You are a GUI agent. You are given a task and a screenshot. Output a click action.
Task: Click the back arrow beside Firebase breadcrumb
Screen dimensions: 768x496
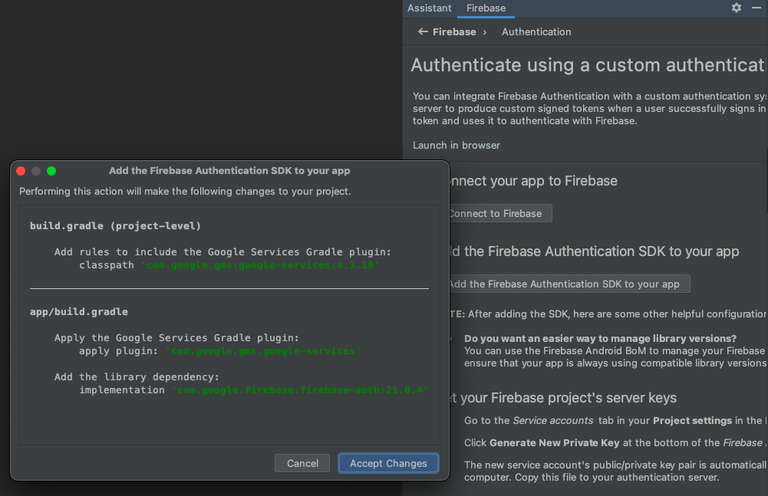(423, 32)
